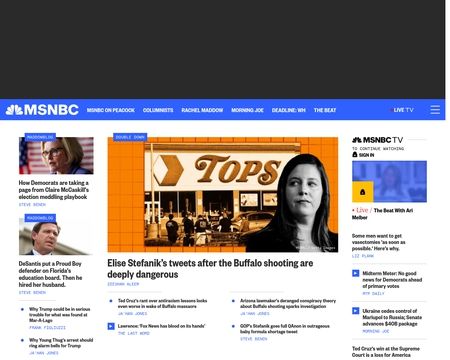Click the MSNBC logo in the navigation bar
450x360 pixels.
pyautogui.click(x=42, y=110)
